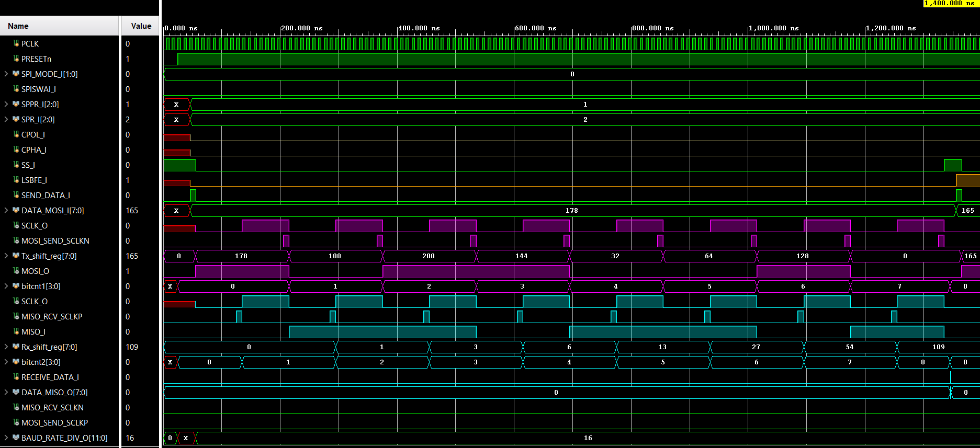The height and width of the screenshot is (448, 980).
Task: Select the CPHA_I signal name
Action: 34,150
